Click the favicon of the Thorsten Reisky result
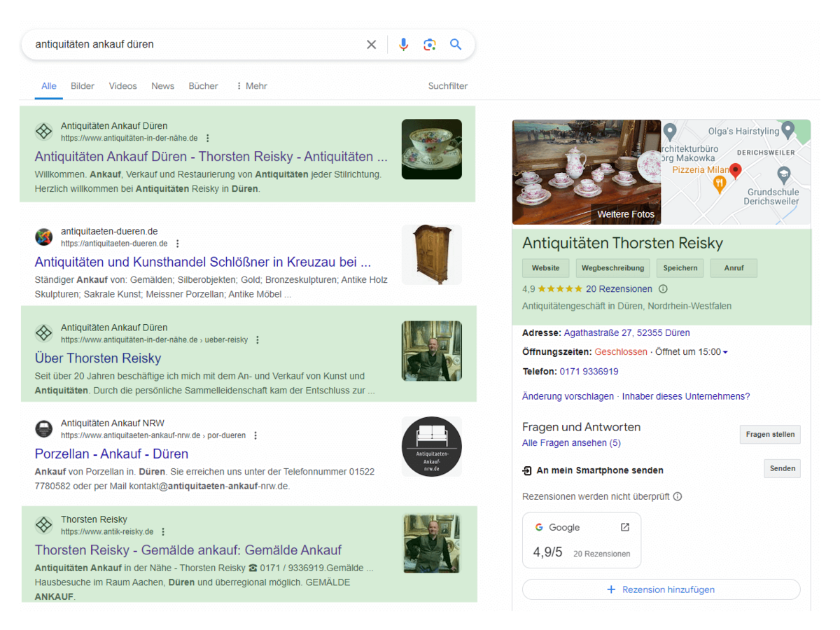The width and height of the screenshot is (840, 630). (44, 525)
